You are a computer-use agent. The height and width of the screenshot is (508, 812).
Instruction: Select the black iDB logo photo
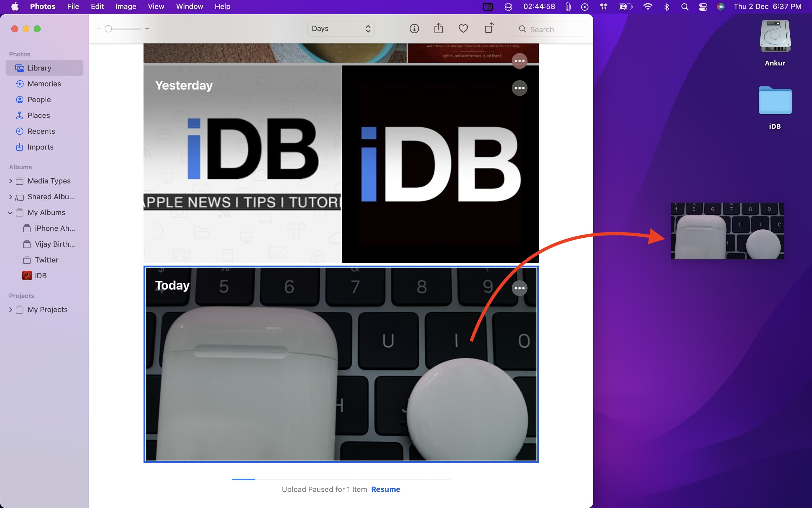tap(440, 164)
